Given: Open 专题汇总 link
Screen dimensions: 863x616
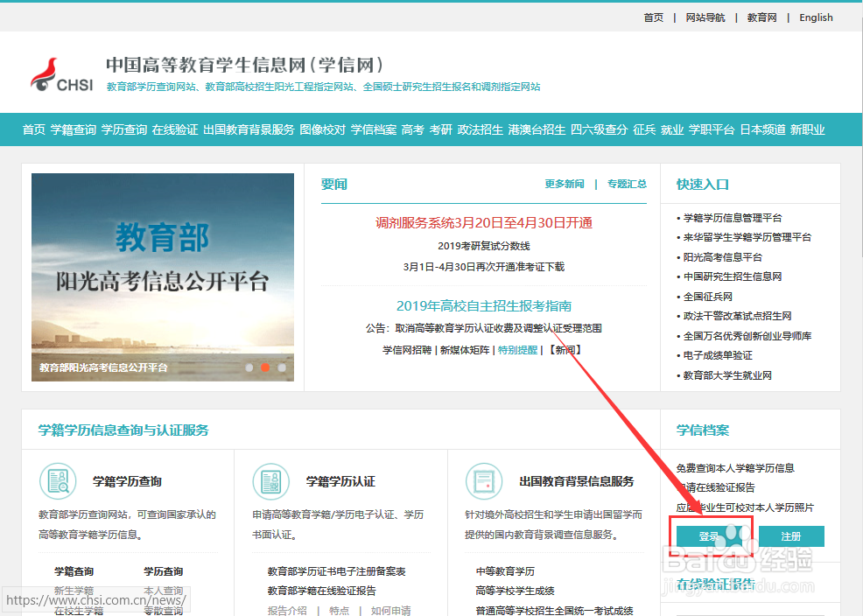Looking at the screenshot, I should click(x=627, y=184).
